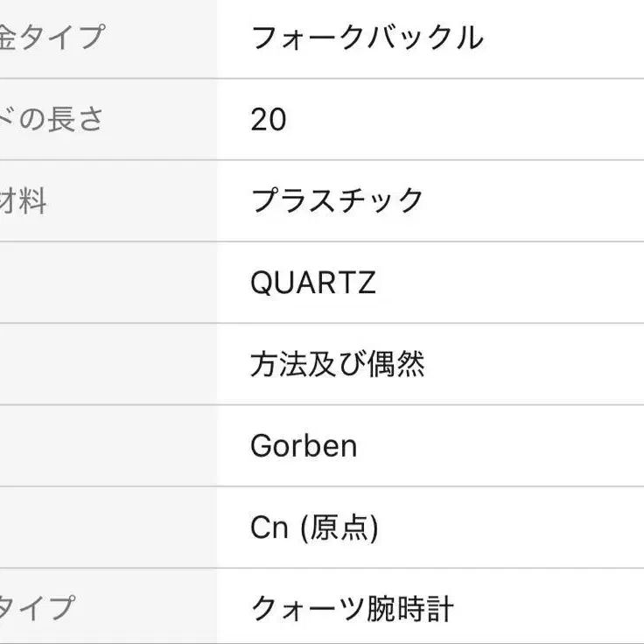Click the QUARTZ value text
Viewport: 644px width, 644px height.
[x=312, y=283]
